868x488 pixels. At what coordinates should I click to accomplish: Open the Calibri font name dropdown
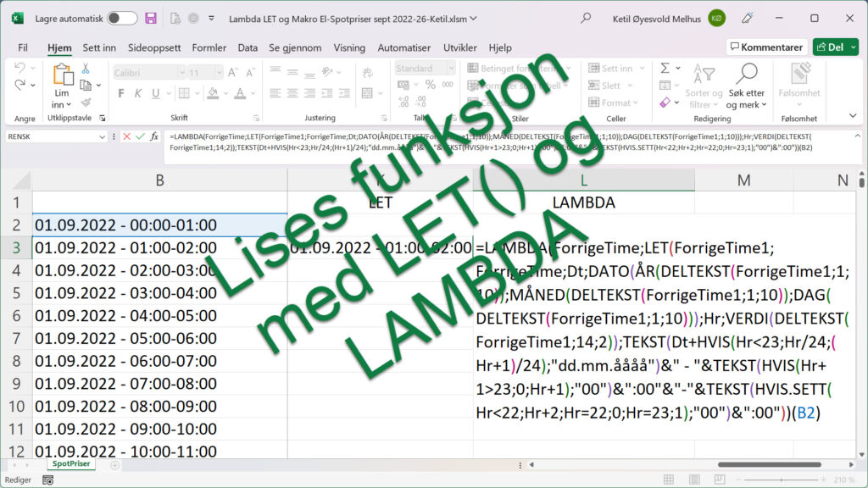(x=181, y=73)
